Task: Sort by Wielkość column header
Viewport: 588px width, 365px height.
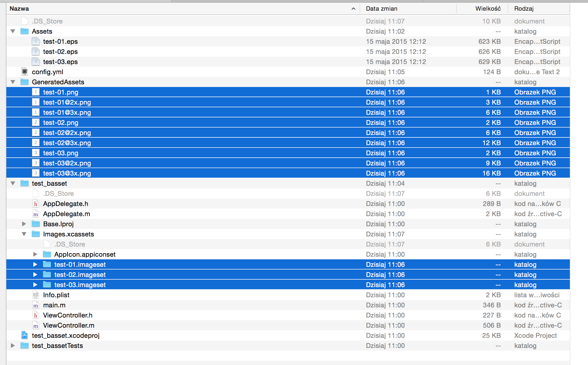Action: point(488,9)
